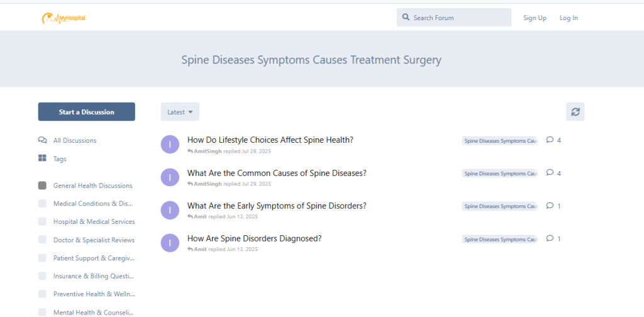Click avatar of Lifestyle Choices discussion
Image resolution: width=644 pixels, height=317 pixels.
click(x=170, y=145)
